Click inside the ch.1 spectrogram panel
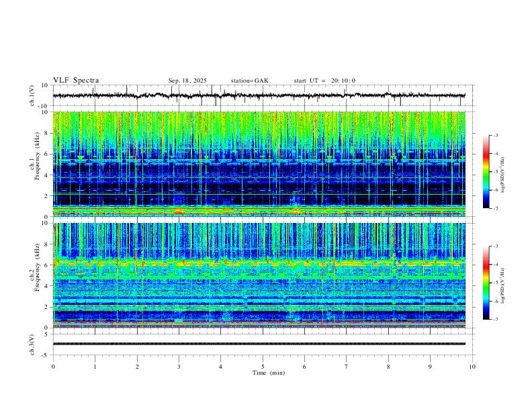This screenshot has width=532, height=411. click(x=259, y=164)
